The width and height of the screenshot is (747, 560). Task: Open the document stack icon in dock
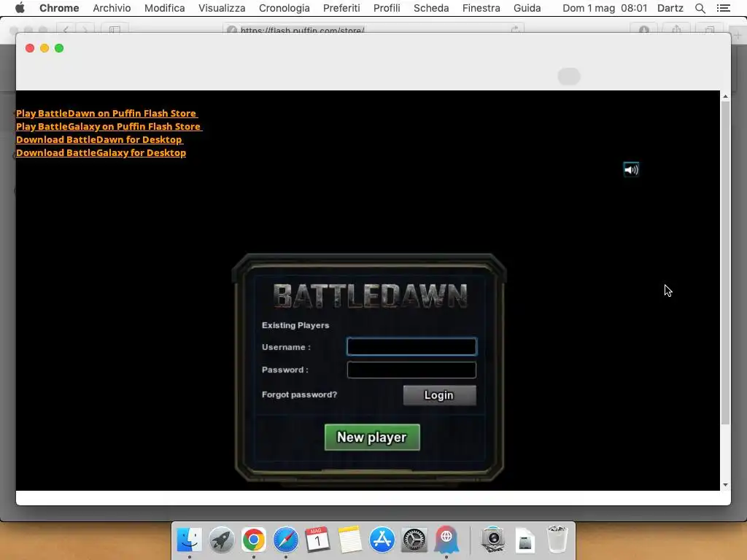pos(525,540)
